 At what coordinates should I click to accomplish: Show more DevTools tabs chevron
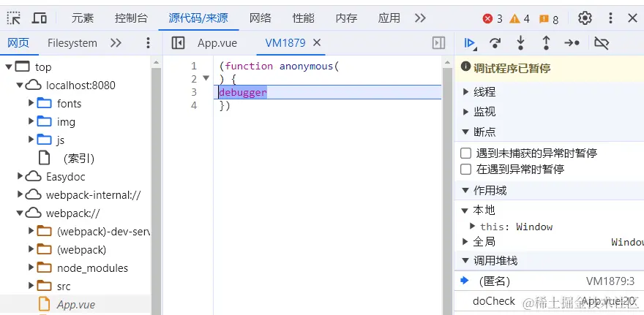click(x=420, y=18)
